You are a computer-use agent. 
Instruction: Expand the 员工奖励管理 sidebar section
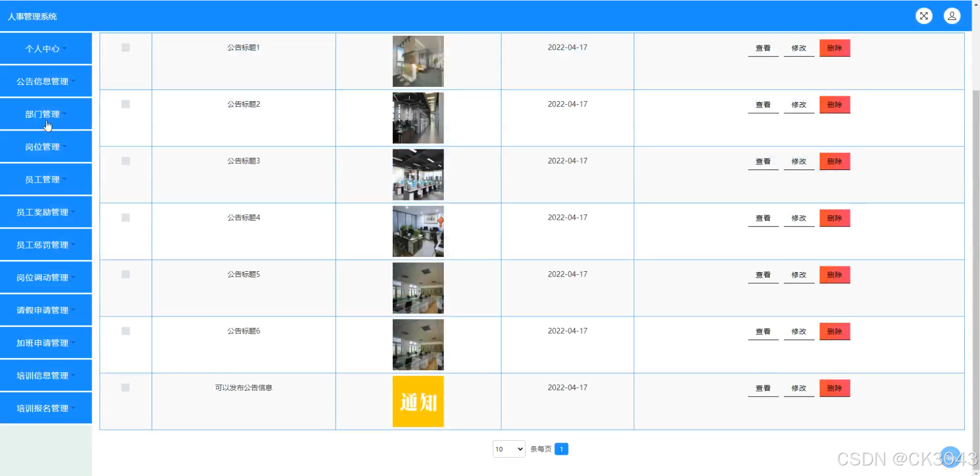(x=46, y=212)
